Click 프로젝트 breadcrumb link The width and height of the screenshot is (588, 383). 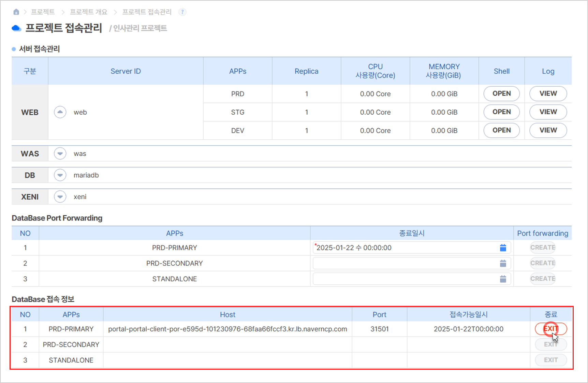click(43, 12)
